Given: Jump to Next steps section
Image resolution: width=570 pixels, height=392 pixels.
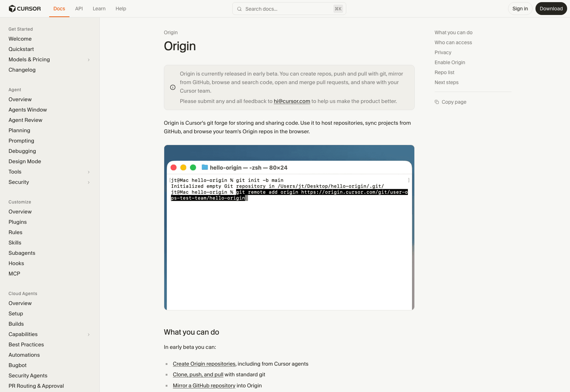Looking at the screenshot, I should [446, 82].
